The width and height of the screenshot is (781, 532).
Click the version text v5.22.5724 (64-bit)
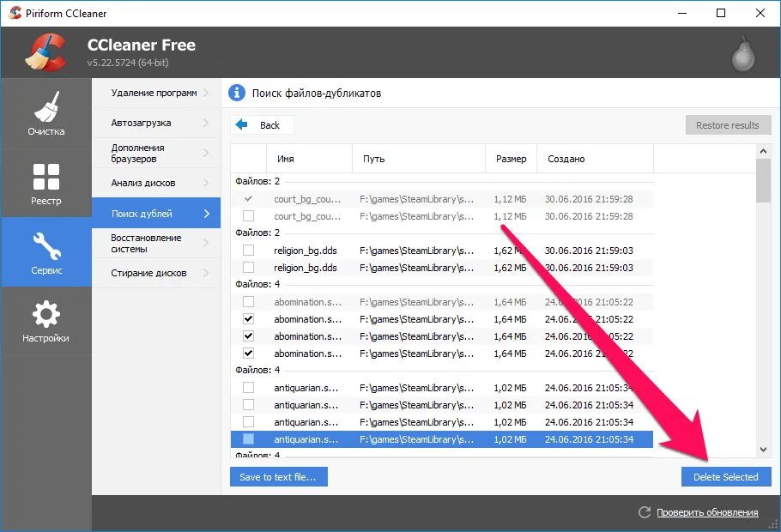click(x=128, y=63)
